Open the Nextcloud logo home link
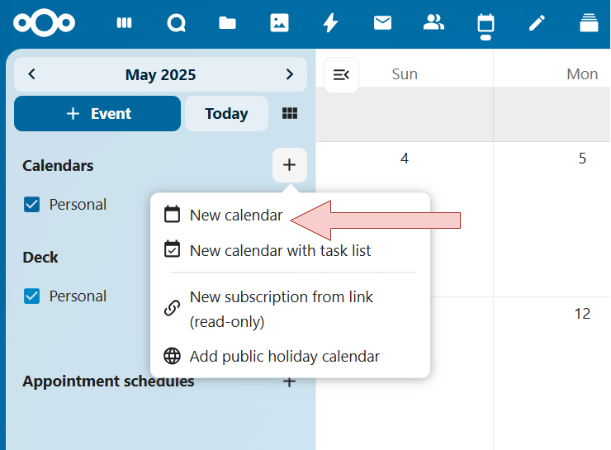The height and width of the screenshot is (450, 611). [x=44, y=23]
